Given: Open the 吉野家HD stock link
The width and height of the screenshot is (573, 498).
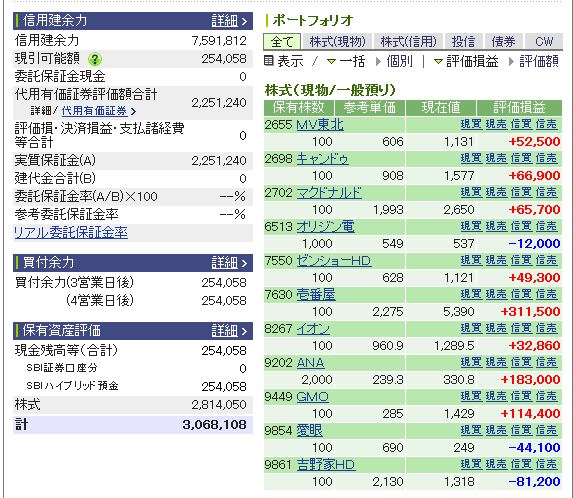Looking at the screenshot, I should [326, 465].
